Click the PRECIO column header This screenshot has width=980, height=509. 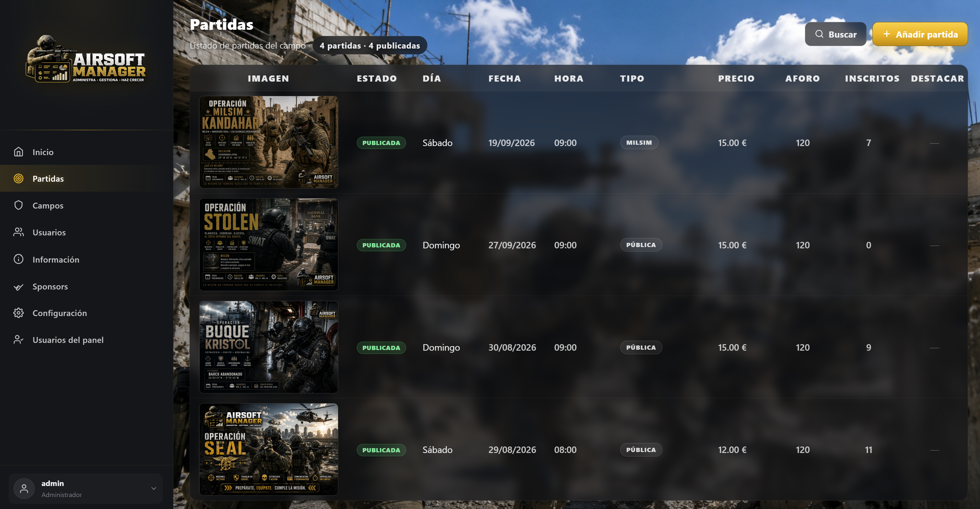pyautogui.click(x=736, y=78)
